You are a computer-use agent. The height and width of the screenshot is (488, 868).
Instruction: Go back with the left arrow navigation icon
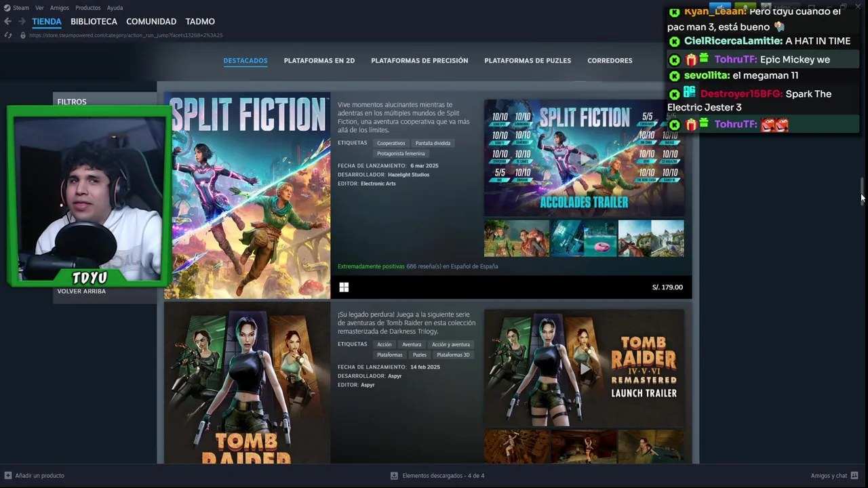pyautogui.click(x=7, y=22)
